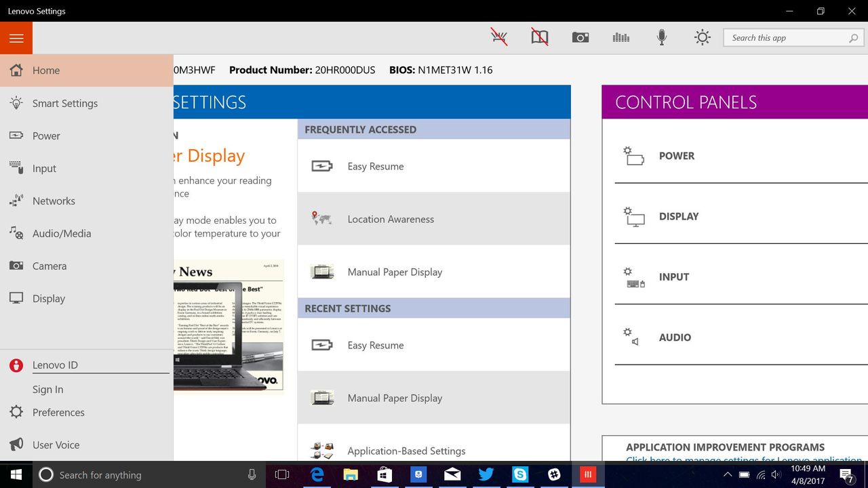This screenshot has height=488, width=868.
Task: Toggle the crossed-out book reading mode icon
Action: [540, 37]
